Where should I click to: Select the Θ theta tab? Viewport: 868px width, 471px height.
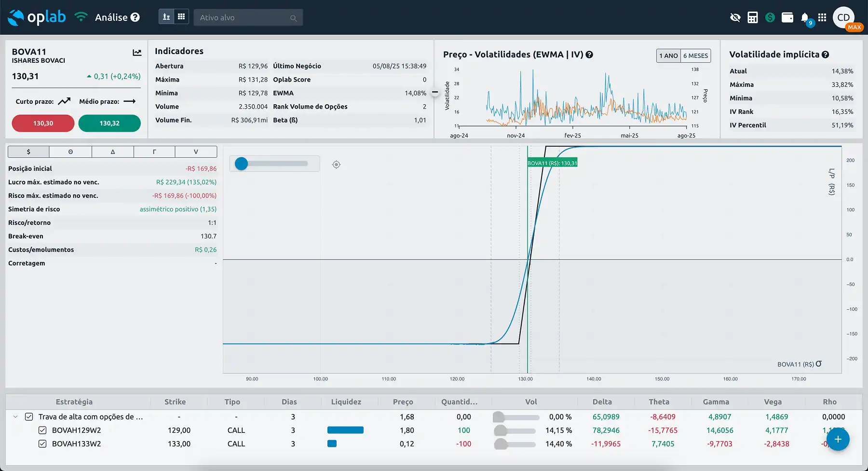(x=70, y=152)
